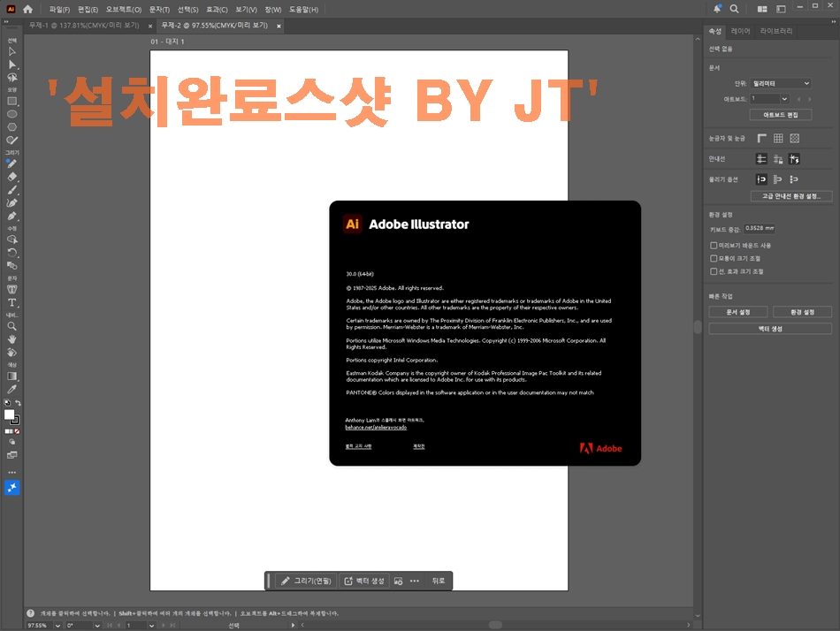The image size is (840, 631).
Task: Click the notification bell icon
Action: (718, 9)
